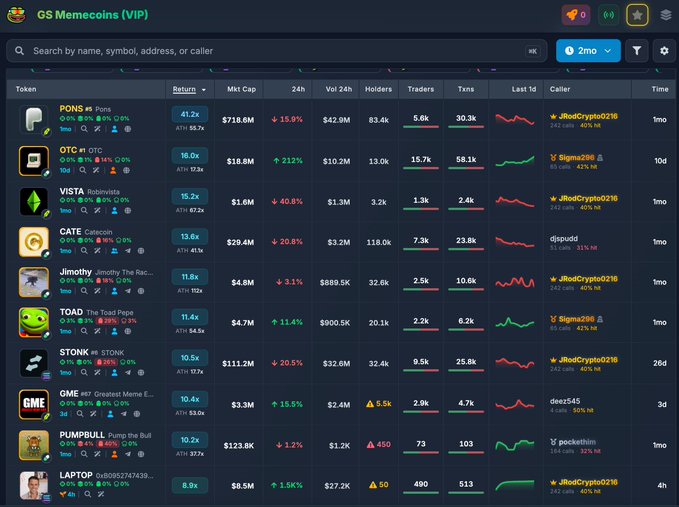Click the search icon in LAPTOP row
The height and width of the screenshot is (507, 679).
coord(87,494)
